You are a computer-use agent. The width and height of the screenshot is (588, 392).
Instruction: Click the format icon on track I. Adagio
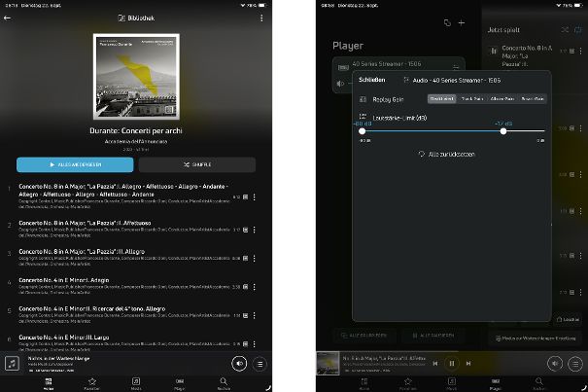245,287
